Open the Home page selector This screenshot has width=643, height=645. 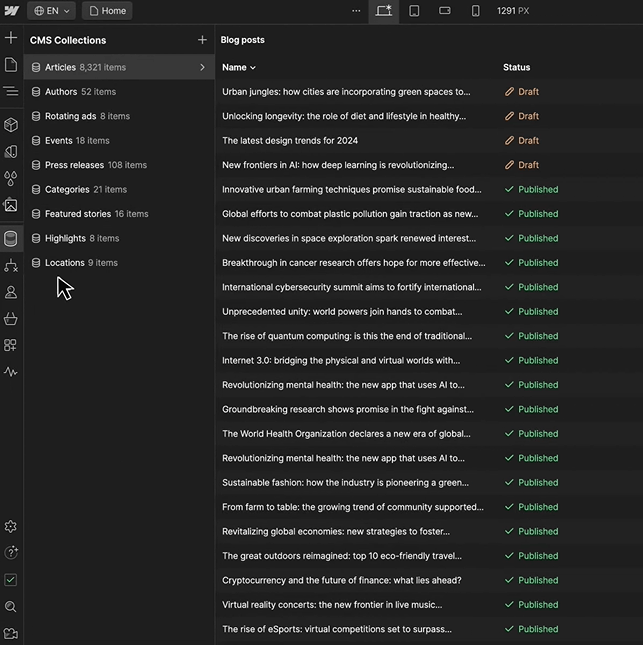point(107,11)
